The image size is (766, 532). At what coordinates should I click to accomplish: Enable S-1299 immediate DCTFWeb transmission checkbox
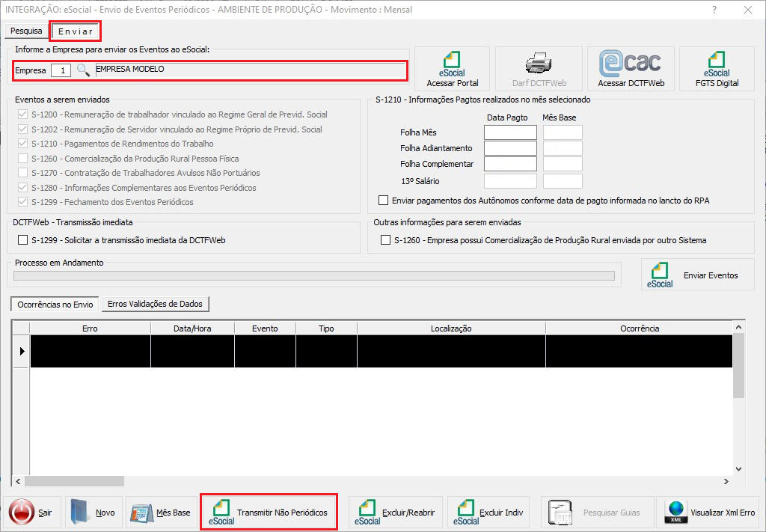click(x=22, y=240)
